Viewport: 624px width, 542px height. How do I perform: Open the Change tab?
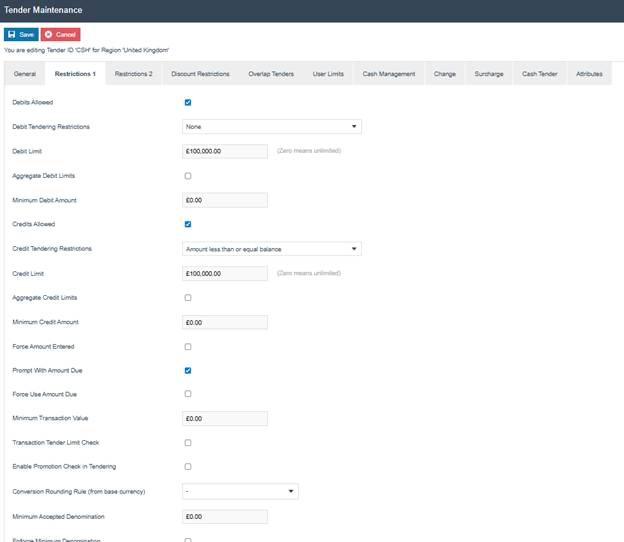click(445, 74)
